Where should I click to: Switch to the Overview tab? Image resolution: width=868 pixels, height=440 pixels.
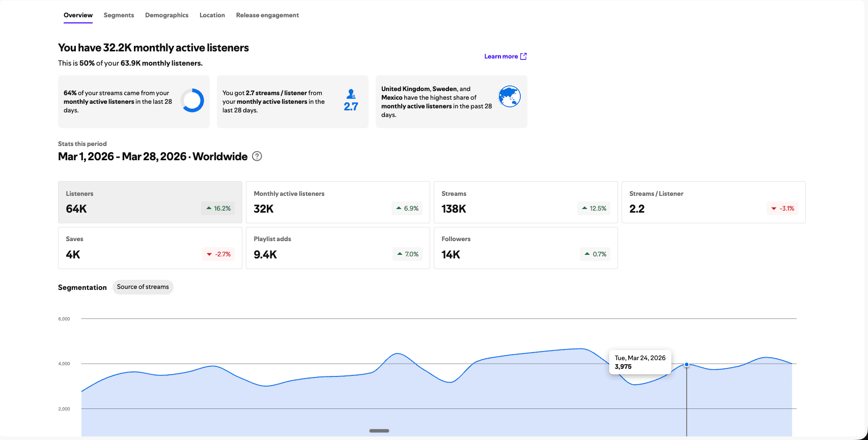coord(78,15)
